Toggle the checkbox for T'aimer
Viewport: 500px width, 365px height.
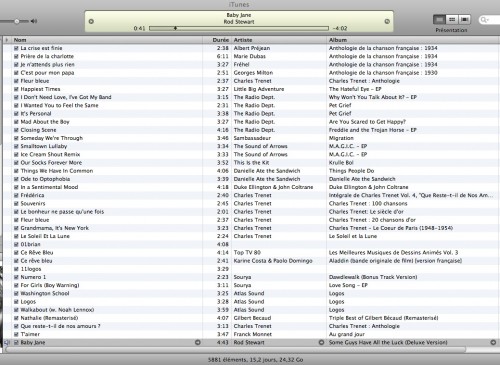pos(16,334)
